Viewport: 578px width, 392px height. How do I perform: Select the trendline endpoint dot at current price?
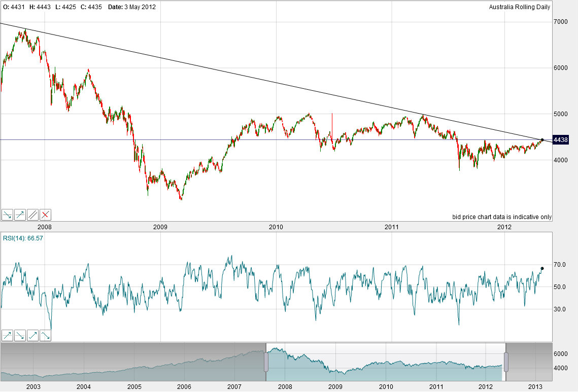542,140
